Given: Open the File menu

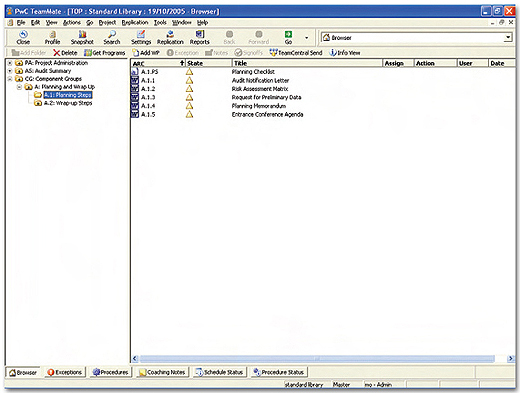Looking at the screenshot, I should [x=21, y=23].
